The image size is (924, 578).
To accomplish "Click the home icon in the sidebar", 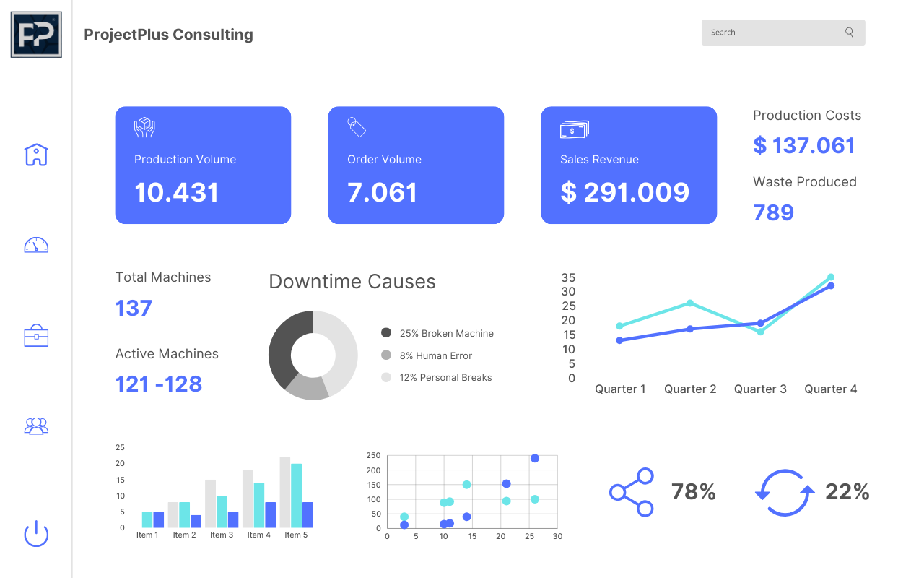I will pyautogui.click(x=36, y=155).
